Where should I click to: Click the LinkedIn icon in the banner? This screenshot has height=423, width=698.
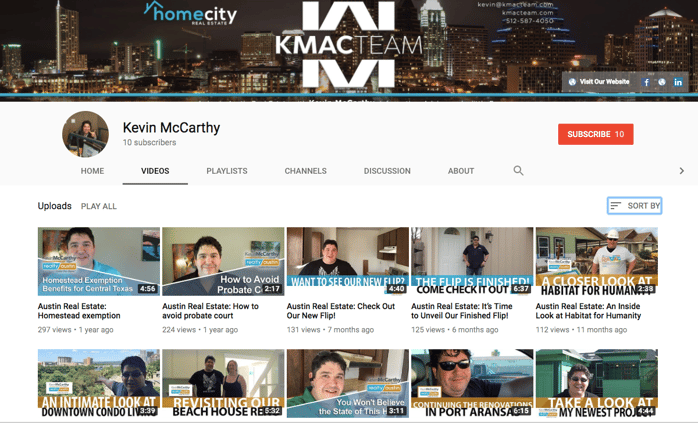(678, 82)
